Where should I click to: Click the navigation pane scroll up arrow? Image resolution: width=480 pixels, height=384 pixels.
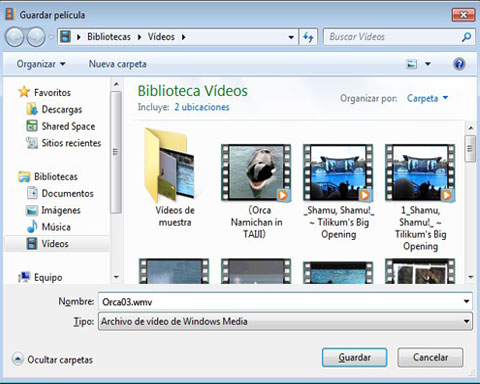(116, 84)
